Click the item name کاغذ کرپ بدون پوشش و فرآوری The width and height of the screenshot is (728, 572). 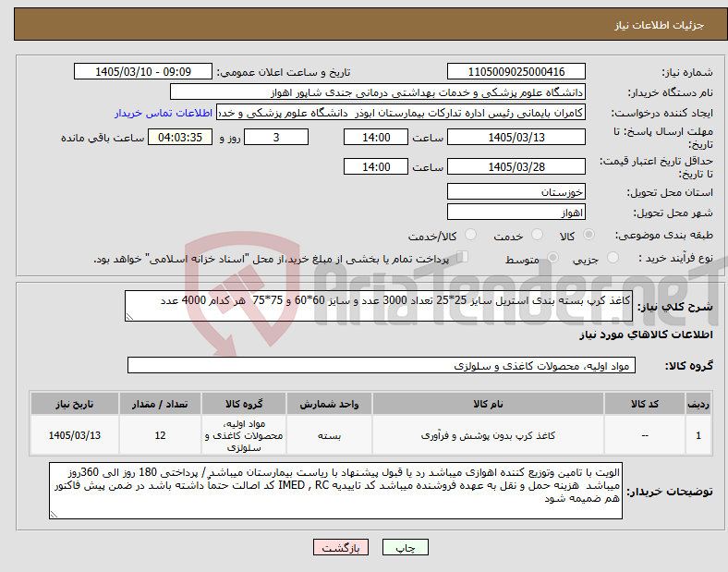click(x=488, y=435)
